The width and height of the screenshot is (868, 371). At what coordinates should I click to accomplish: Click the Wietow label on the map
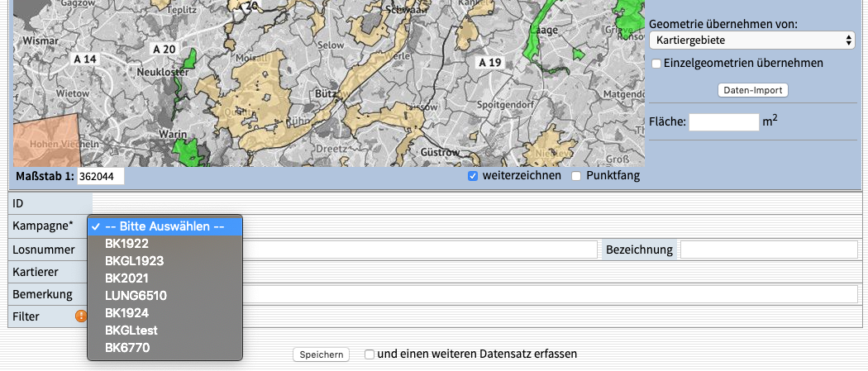coord(73,93)
